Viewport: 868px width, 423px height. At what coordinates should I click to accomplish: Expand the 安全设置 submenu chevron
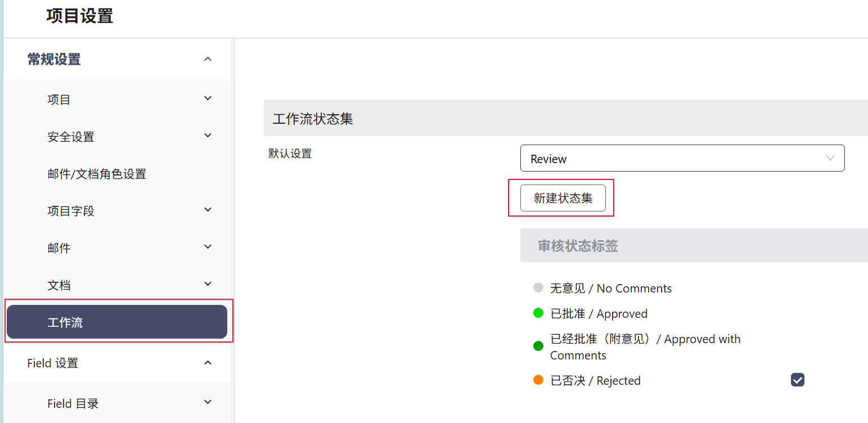208,136
